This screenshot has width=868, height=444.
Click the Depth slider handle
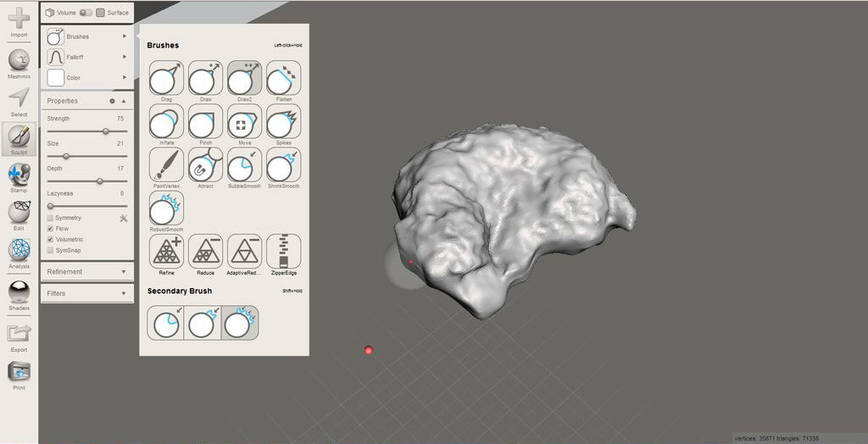[x=100, y=181]
